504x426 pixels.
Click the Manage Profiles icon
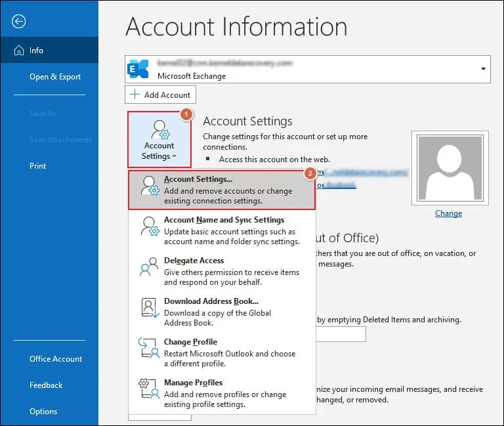tap(150, 389)
